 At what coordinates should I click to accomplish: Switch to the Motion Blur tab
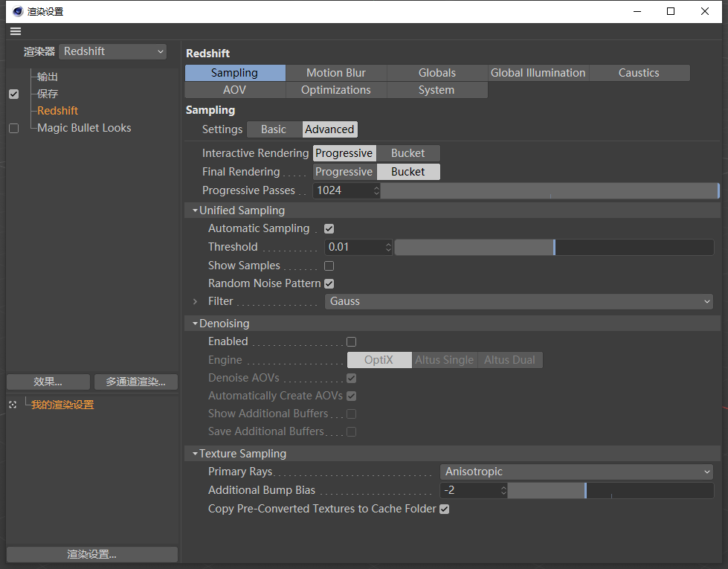pyautogui.click(x=335, y=73)
